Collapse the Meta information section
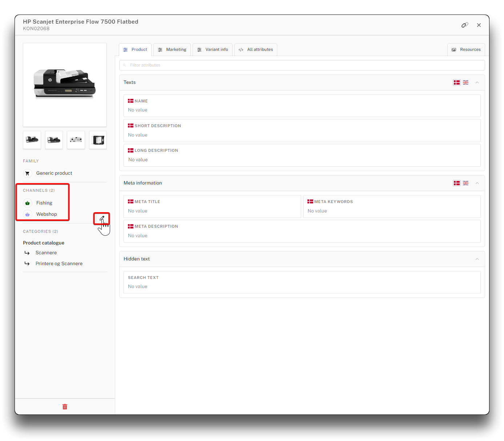The width and height of the screenshot is (504, 441). click(477, 183)
